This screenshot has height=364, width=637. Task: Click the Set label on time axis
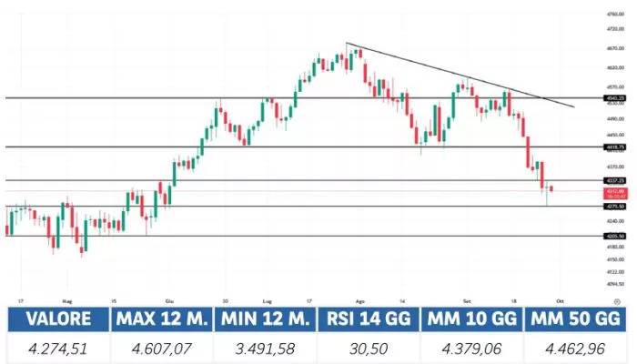coord(467,298)
